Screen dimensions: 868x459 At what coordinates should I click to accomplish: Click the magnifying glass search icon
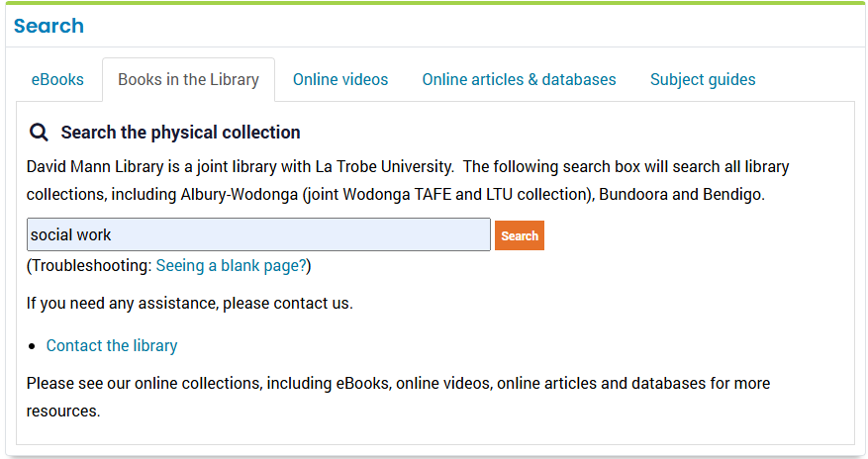pyautogui.click(x=39, y=133)
